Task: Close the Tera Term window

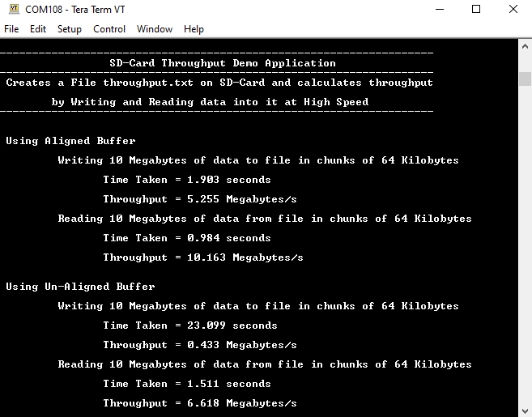Action: click(x=513, y=9)
